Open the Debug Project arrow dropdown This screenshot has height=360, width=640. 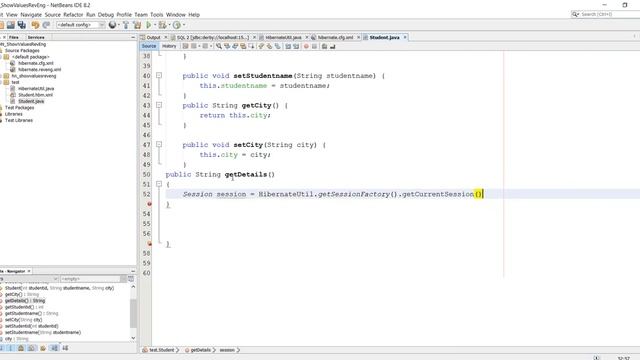click(x=169, y=25)
